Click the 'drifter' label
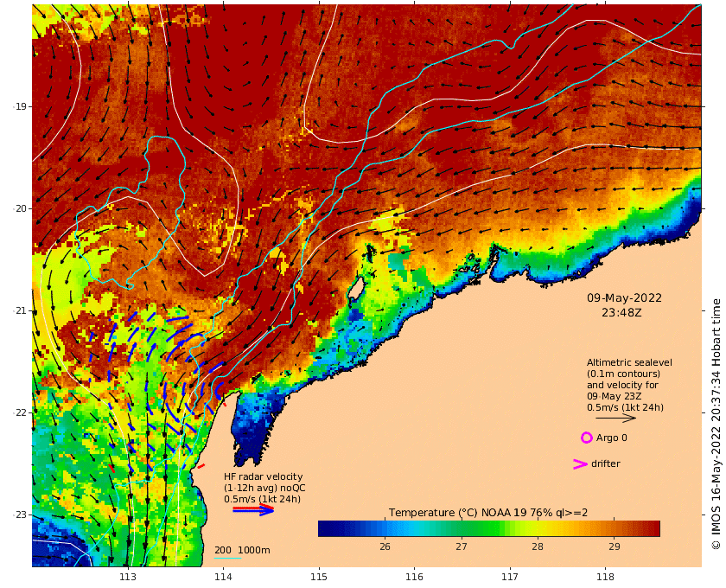 [x=606, y=463]
